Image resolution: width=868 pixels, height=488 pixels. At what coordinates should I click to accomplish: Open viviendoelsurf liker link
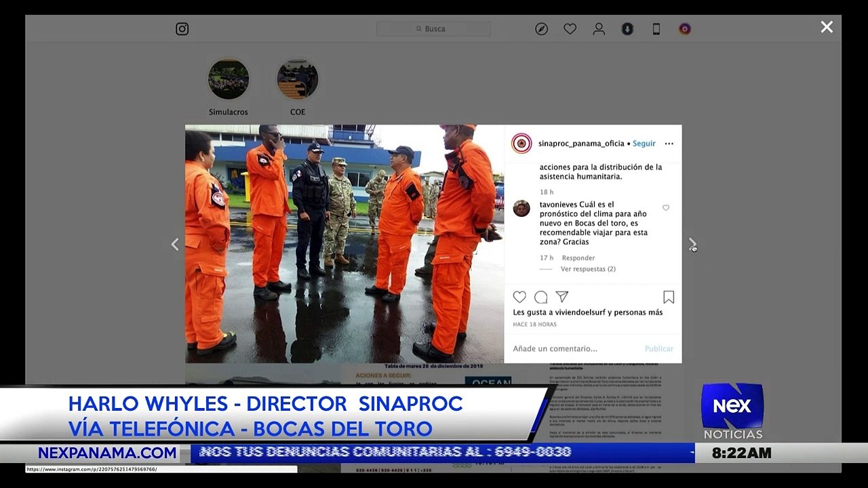580,312
